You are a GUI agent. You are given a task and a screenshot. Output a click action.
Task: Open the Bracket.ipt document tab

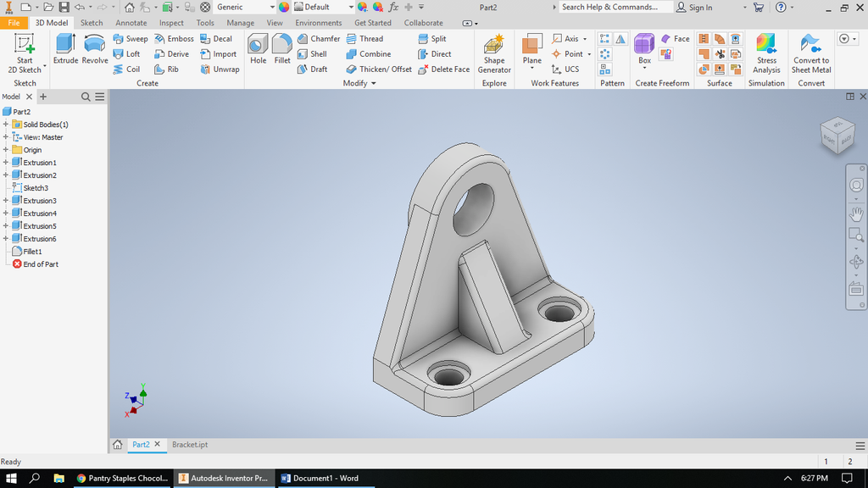tap(190, 444)
